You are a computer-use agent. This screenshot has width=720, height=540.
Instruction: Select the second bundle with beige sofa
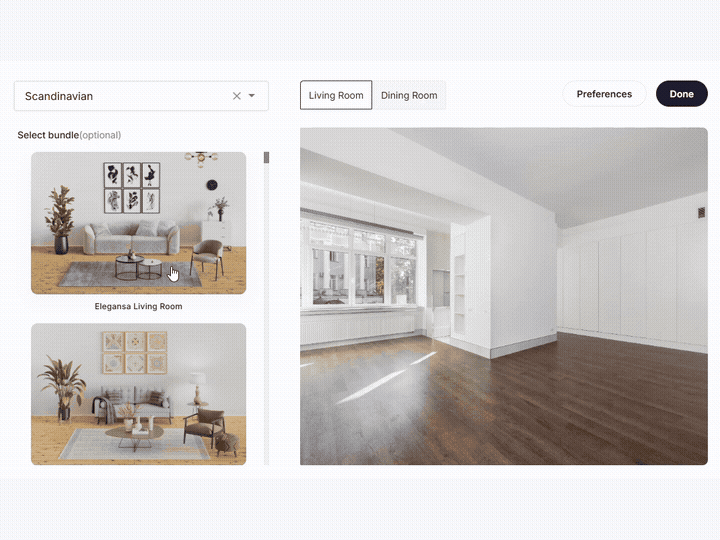(x=139, y=394)
